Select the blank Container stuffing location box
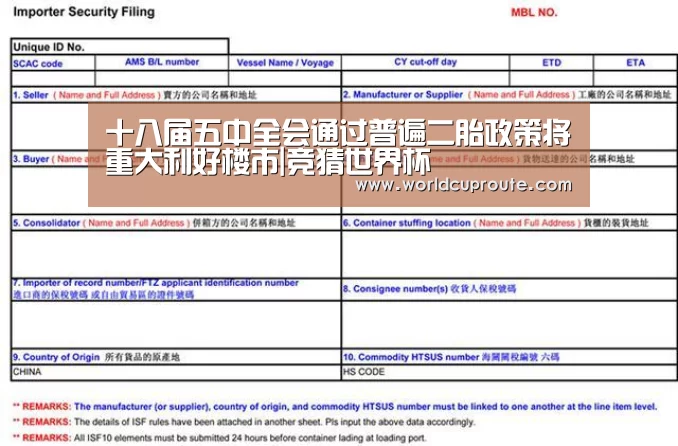Image resolution: width=678 pixels, height=446 pixels. click(x=509, y=254)
